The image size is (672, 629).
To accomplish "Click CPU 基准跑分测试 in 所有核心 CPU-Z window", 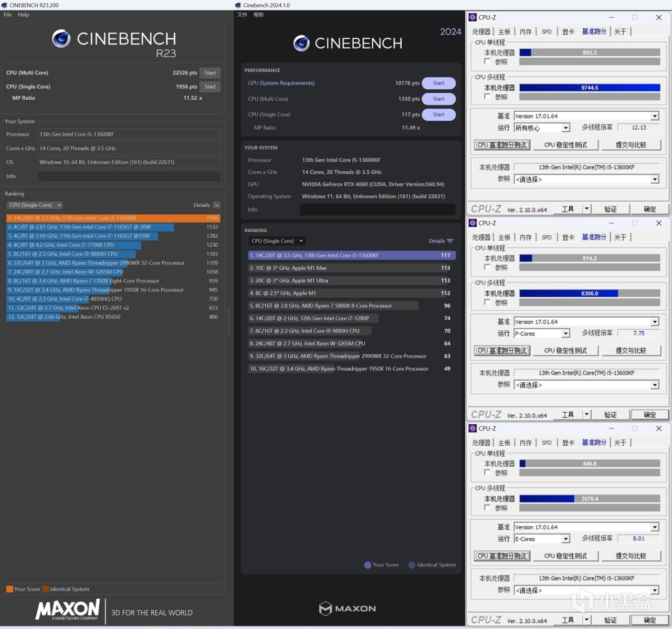I will coord(502,145).
